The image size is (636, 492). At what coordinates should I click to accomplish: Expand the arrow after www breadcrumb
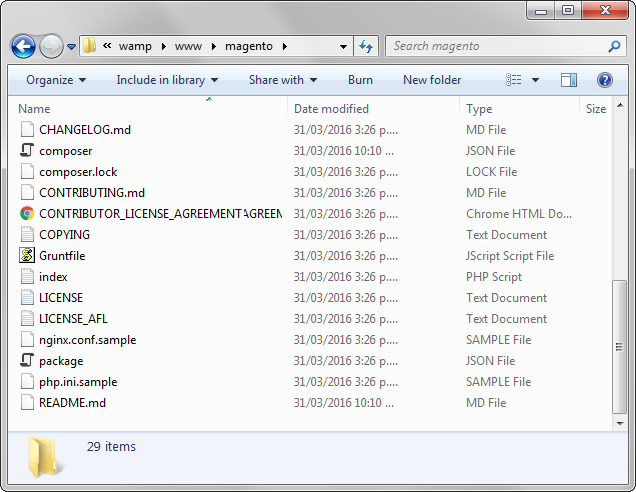tap(214, 47)
